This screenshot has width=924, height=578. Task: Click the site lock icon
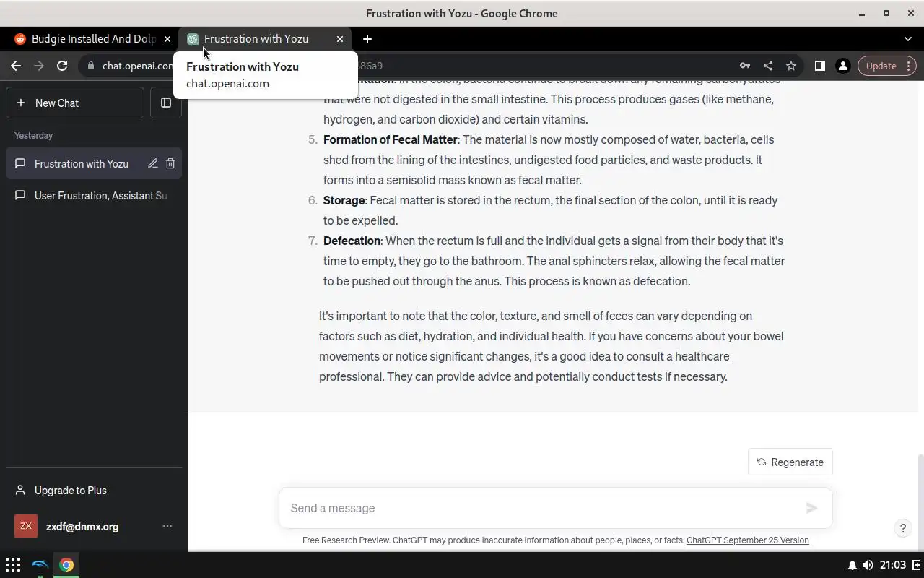click(90, 66)
